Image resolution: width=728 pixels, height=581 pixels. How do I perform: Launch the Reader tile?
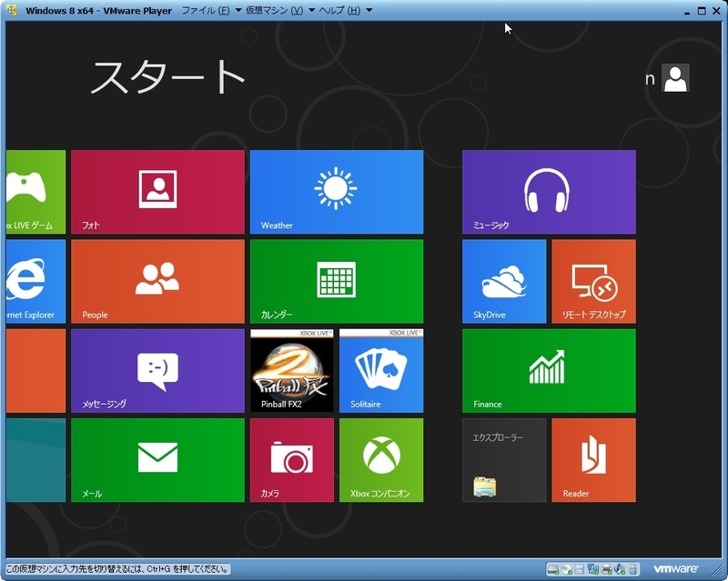click(594, 460)
